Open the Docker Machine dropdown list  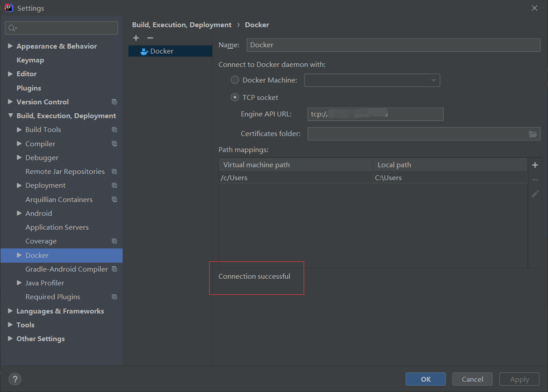pos(433,80)
